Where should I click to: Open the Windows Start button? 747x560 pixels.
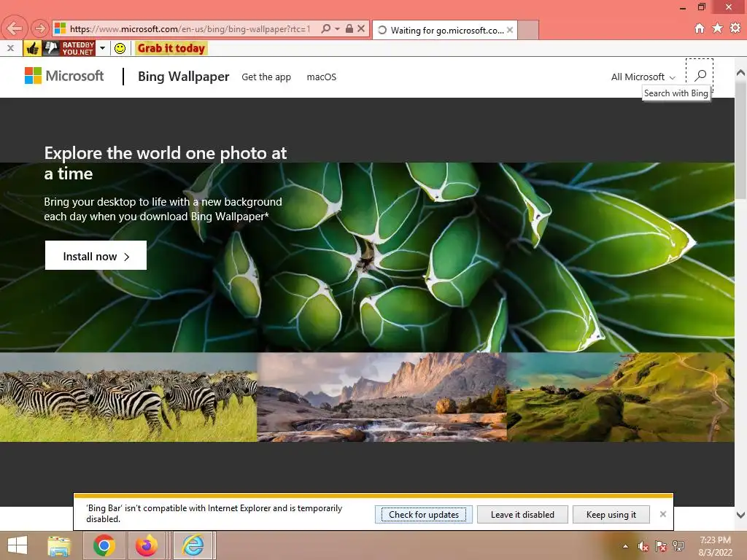[18, 545]
